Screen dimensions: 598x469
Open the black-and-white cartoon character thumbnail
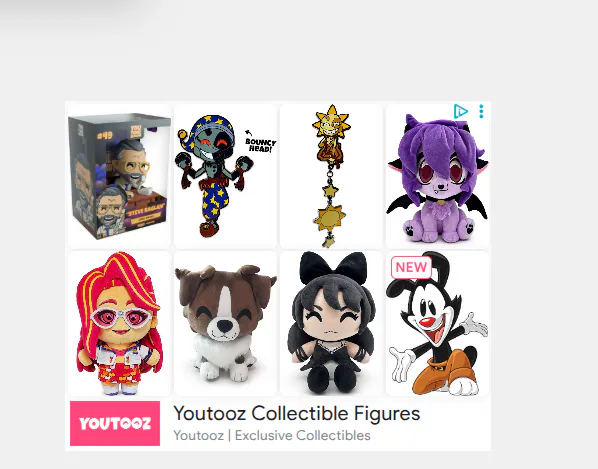(x=437, y=323)
